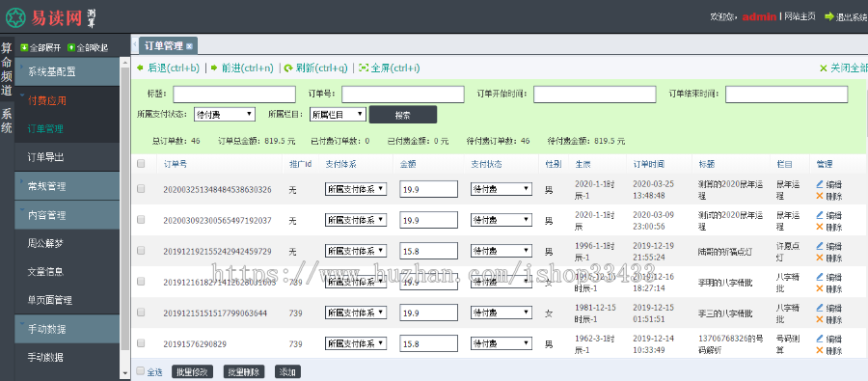
Task: Focus the 订单开始时间 input field
Action: pyautogui.click(x=595, y=95)
